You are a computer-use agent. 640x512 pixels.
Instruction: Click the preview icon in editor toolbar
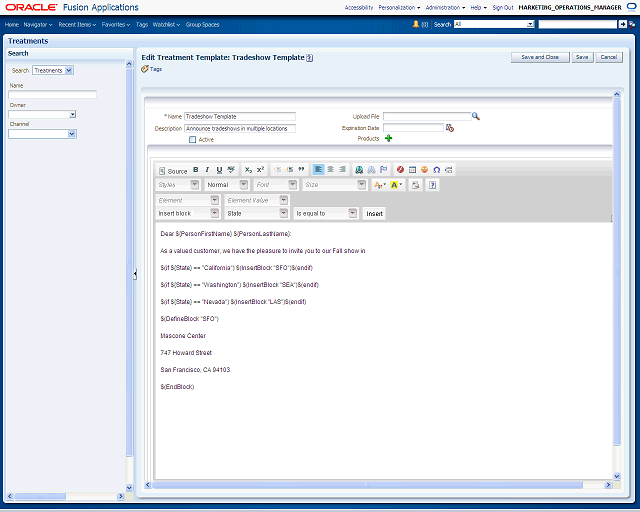tap(416, 185)
